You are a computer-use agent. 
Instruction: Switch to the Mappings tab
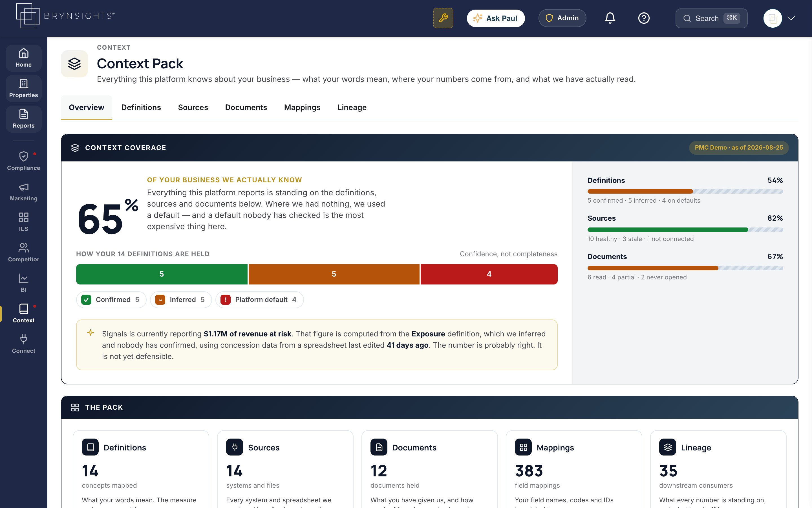[x=302, y=108]
